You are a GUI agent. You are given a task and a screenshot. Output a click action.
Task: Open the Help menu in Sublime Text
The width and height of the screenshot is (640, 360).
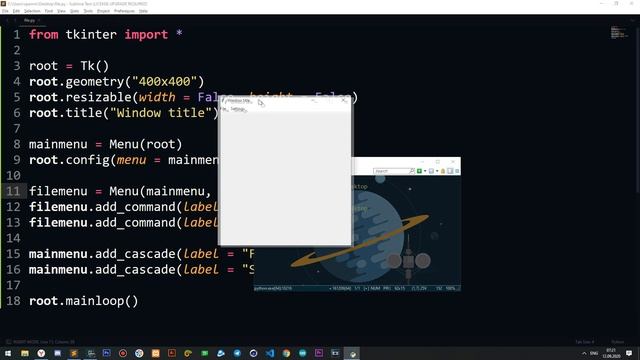click(143, 11)
